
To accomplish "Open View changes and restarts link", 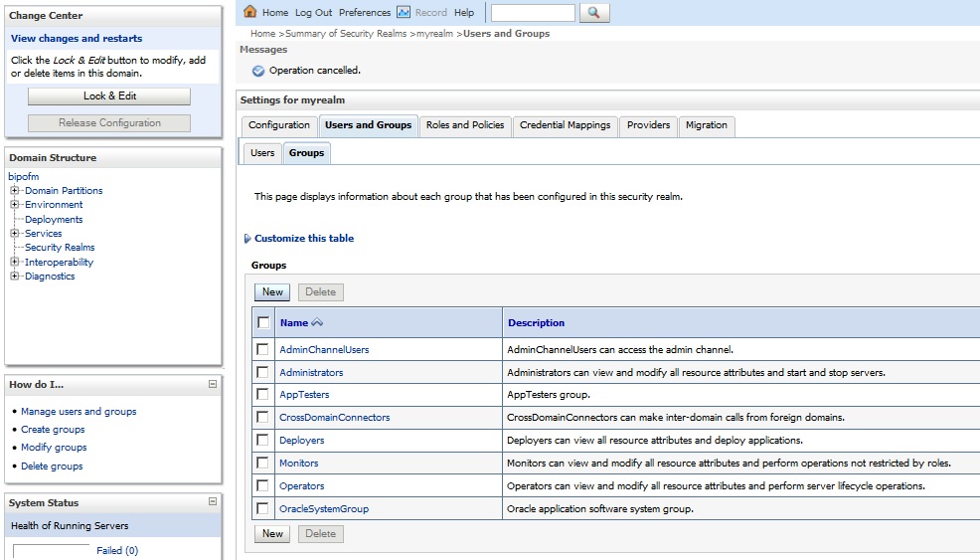I will pos(77,38).
